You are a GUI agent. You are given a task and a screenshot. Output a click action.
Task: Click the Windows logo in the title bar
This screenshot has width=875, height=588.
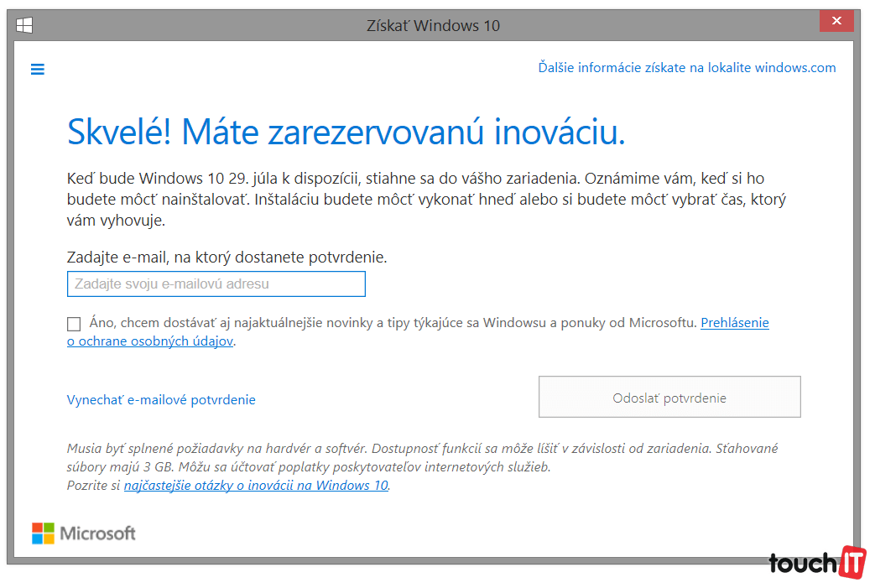coord(24,25)
